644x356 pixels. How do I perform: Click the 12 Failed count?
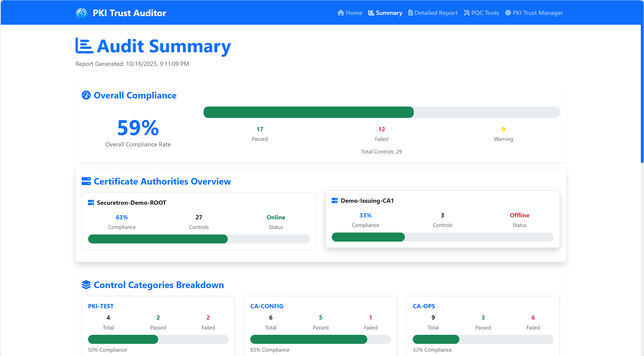coord(382,129)
